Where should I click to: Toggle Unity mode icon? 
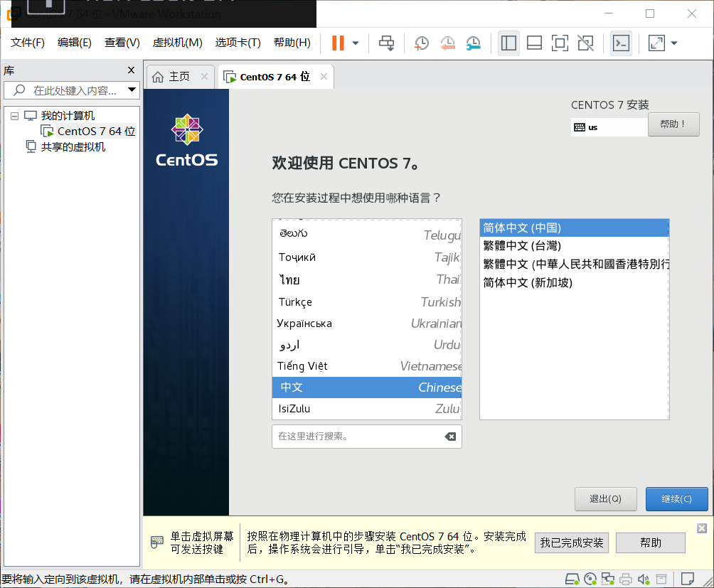[585, 43]
